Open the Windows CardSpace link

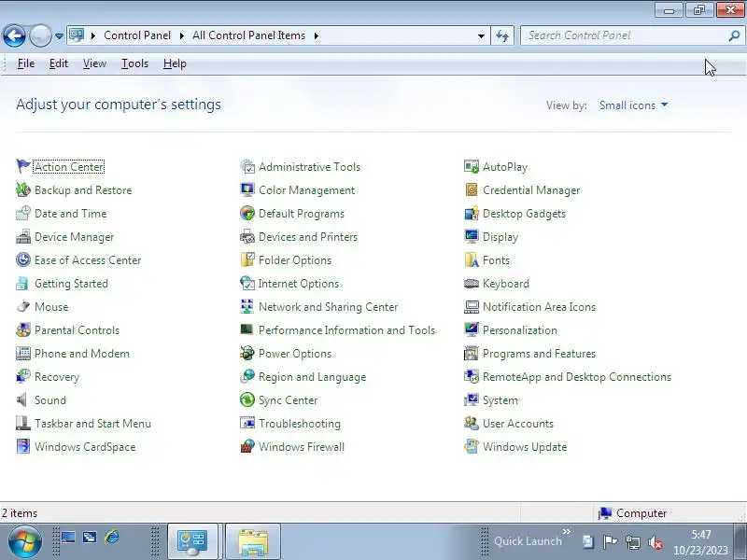85,447
